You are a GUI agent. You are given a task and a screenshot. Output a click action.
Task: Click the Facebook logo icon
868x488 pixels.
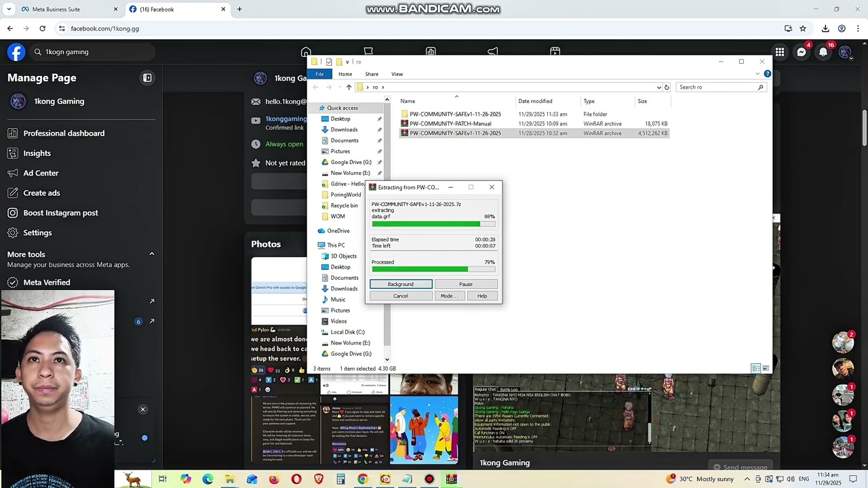[16, 52]
